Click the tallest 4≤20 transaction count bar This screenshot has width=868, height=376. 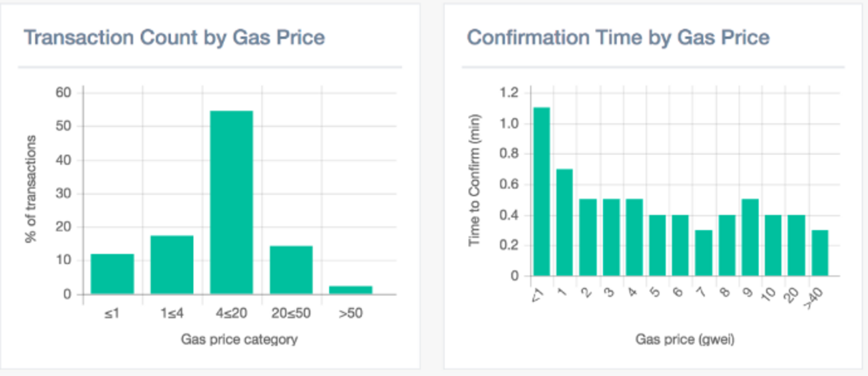(232, 202)
